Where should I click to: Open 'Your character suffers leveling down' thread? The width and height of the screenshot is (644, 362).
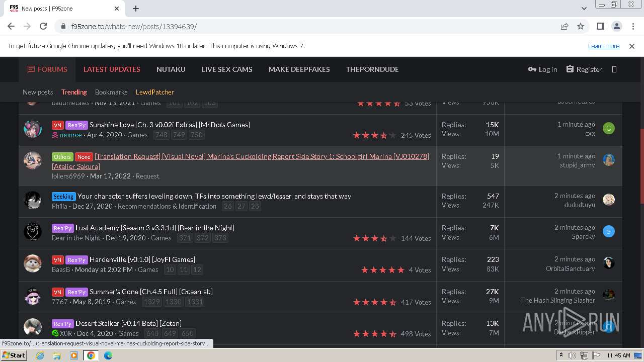click(x=214, y=196)
